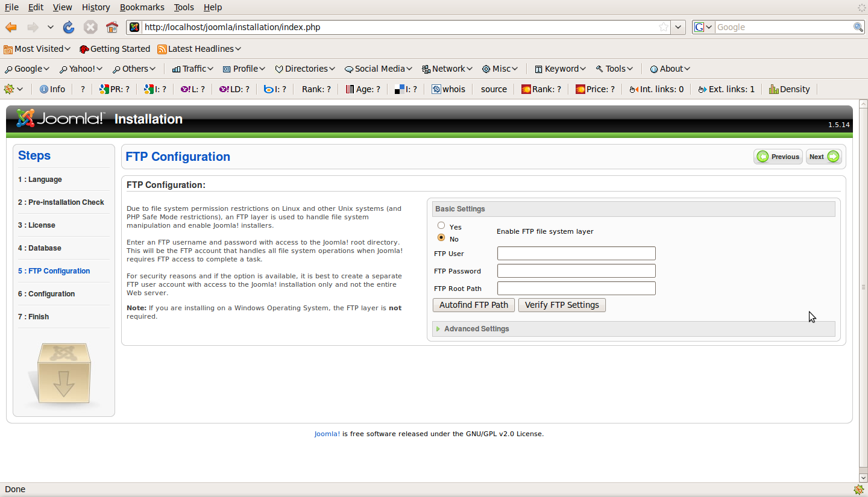Click the Density toolbar icon

pos(790,89)
